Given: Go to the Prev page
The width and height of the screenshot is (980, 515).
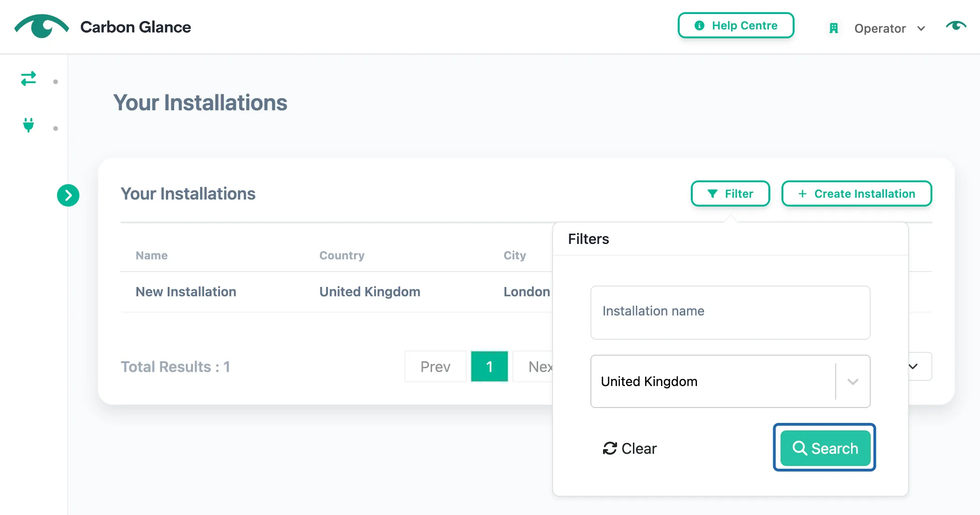Looking at the screenshot, I should pos(435,367).
